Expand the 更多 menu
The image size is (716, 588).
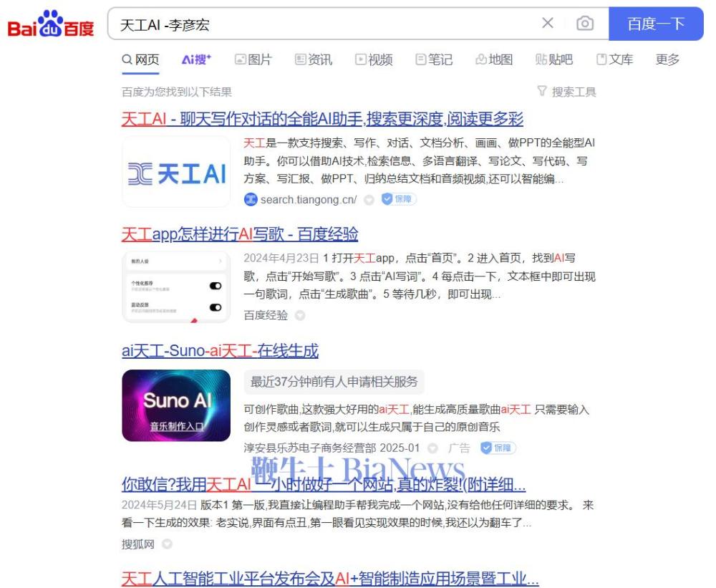(x=667, y=59)
